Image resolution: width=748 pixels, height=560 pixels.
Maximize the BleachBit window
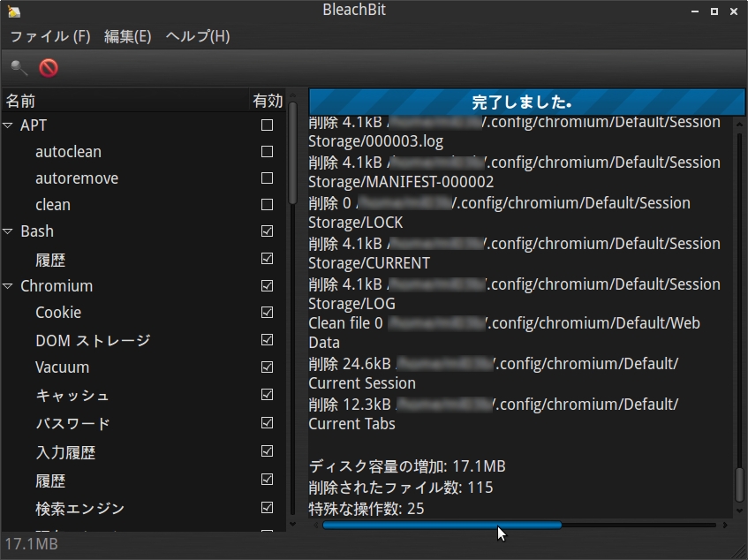point(714,11)
